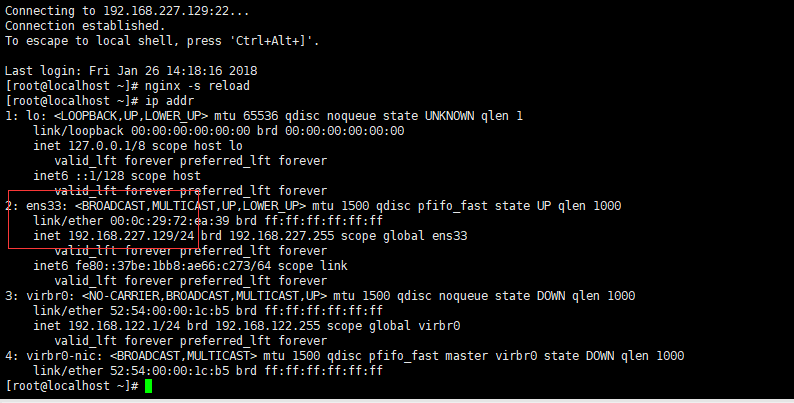Click the 'inet6 ::1/128 scope host' line

point(117,176)
